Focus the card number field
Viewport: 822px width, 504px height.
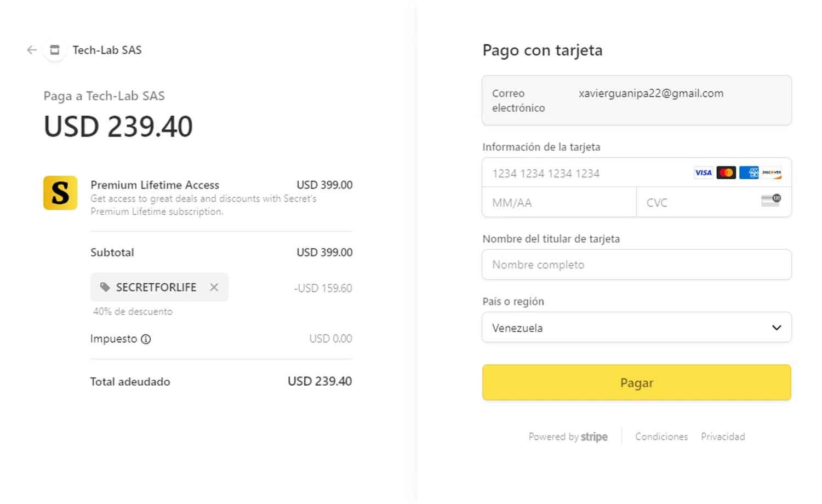[581, 174]
